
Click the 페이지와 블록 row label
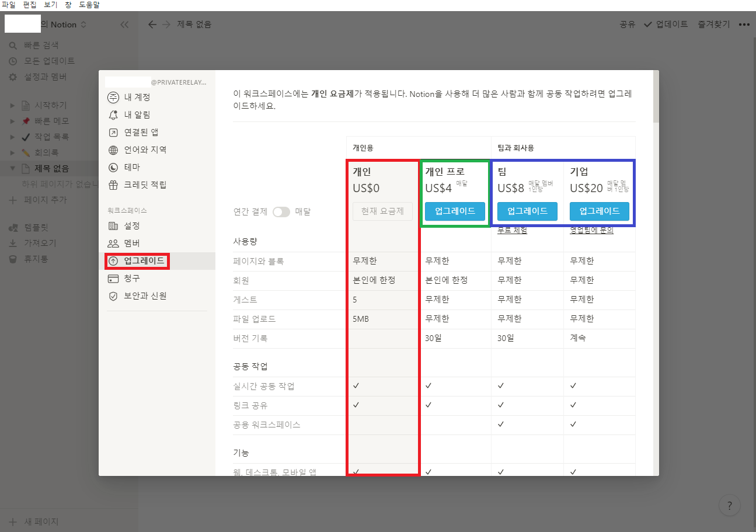coord(258,261)
